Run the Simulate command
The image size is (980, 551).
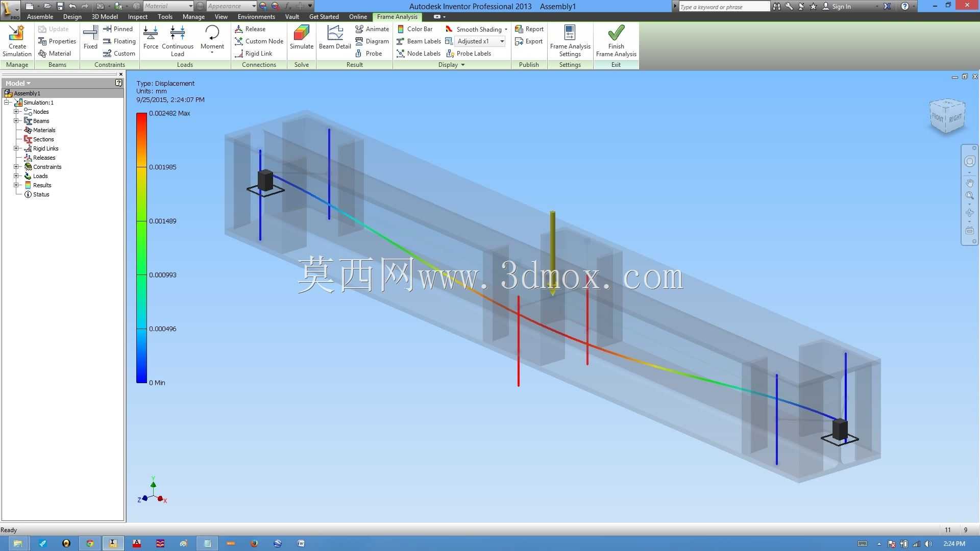(x=302, y=38)
